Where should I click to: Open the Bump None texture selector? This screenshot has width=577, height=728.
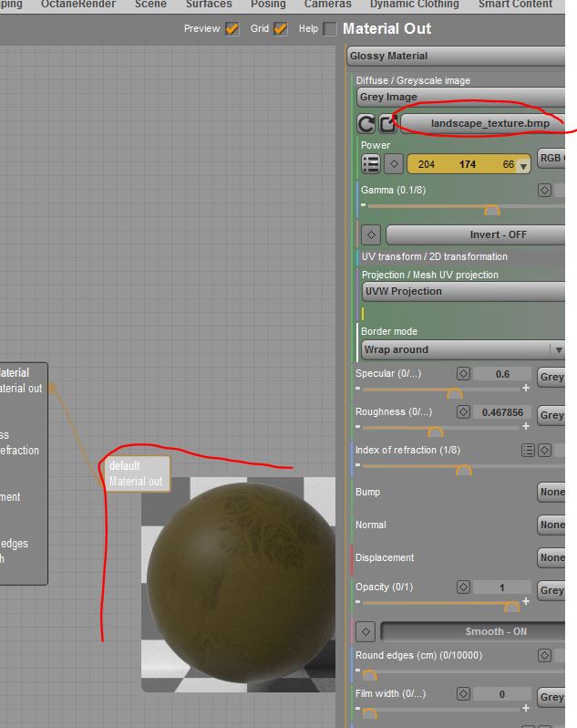551,492
